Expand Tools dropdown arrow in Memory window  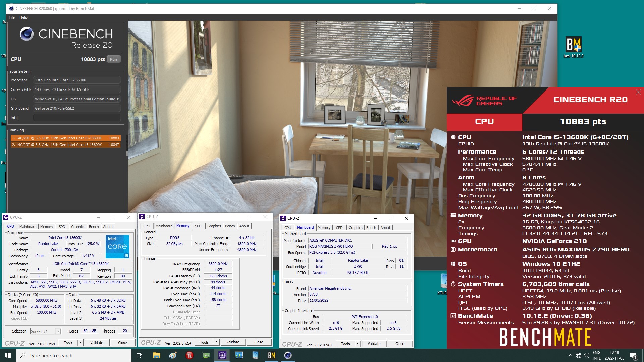click(216, 342)
